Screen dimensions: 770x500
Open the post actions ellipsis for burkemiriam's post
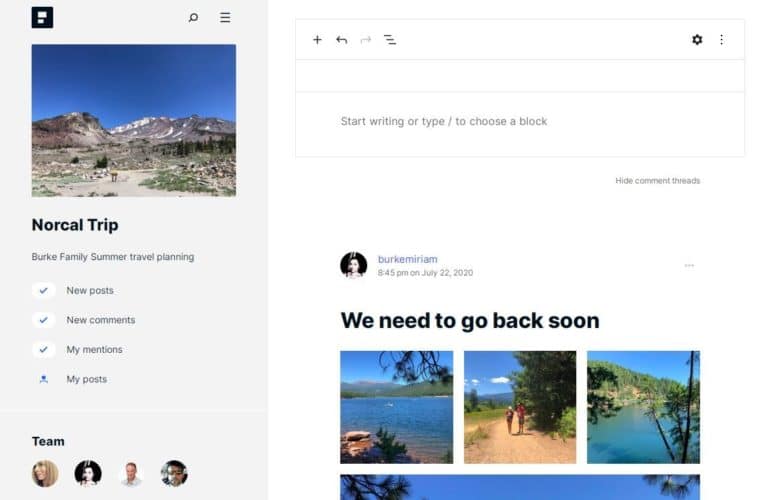click(x=689, y=266)
